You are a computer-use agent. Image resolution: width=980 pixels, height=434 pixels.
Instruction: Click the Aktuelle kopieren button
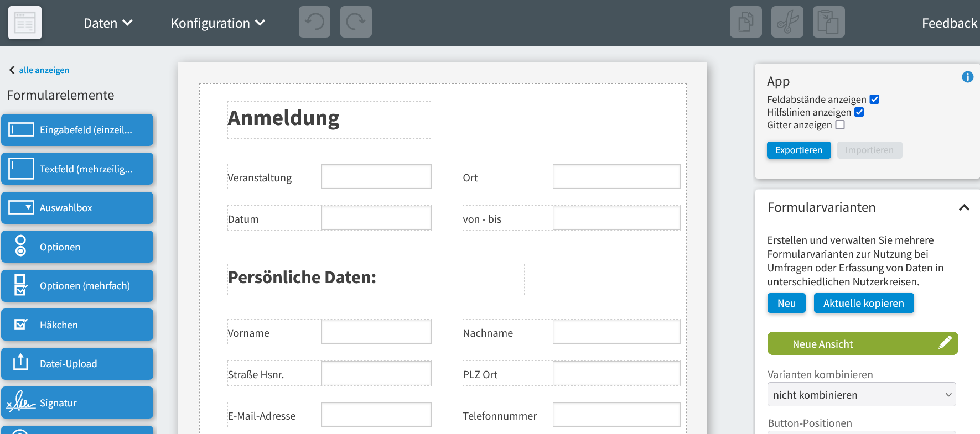[x=863, y=303]
